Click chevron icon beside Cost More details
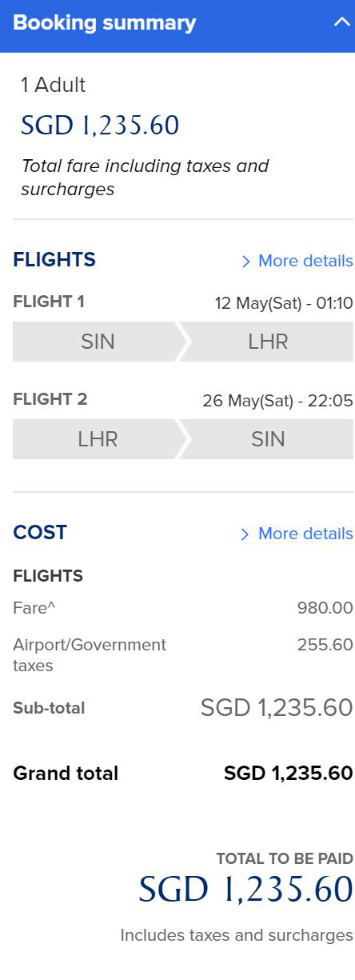 point(245,534)
